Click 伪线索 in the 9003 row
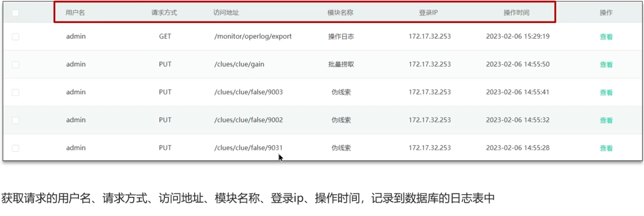Image resolution: width=644 pixels, height=216 pixels. pos(341,92)
